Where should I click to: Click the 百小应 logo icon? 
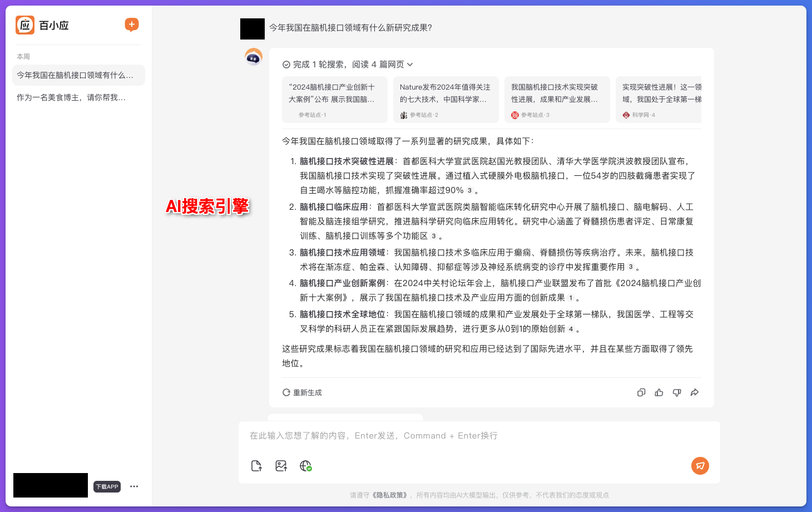pyautogui.click(x=25, y=25)
